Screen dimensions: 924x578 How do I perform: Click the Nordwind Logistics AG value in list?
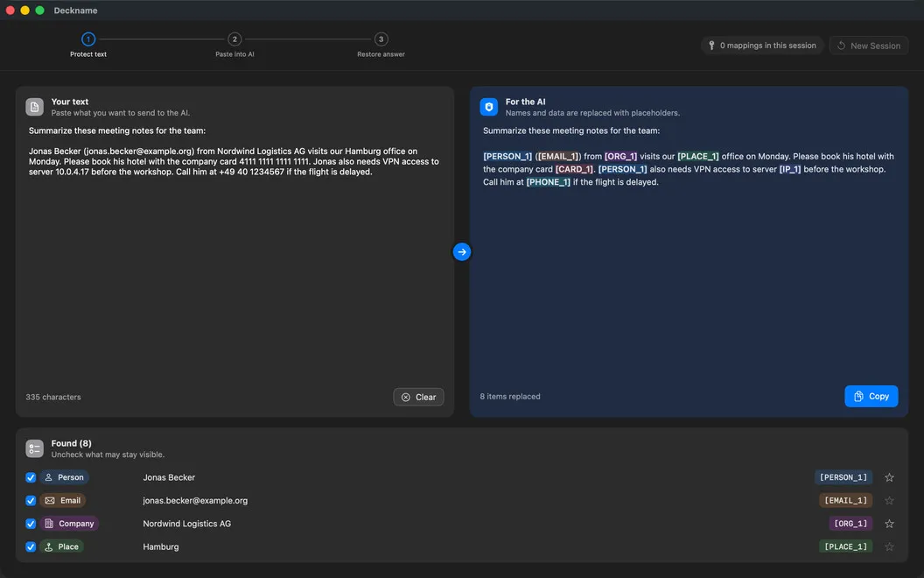pyautogui.click(x=186, y=523)
